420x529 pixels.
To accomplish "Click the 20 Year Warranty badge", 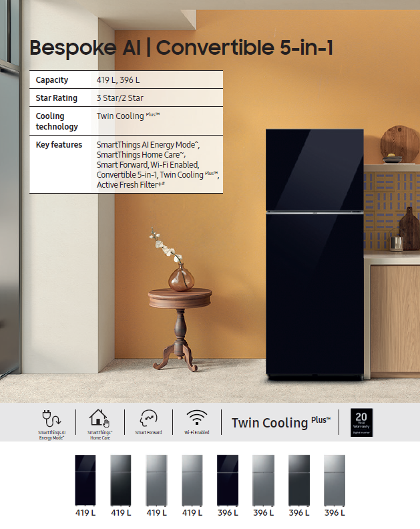I will point(362,422).
